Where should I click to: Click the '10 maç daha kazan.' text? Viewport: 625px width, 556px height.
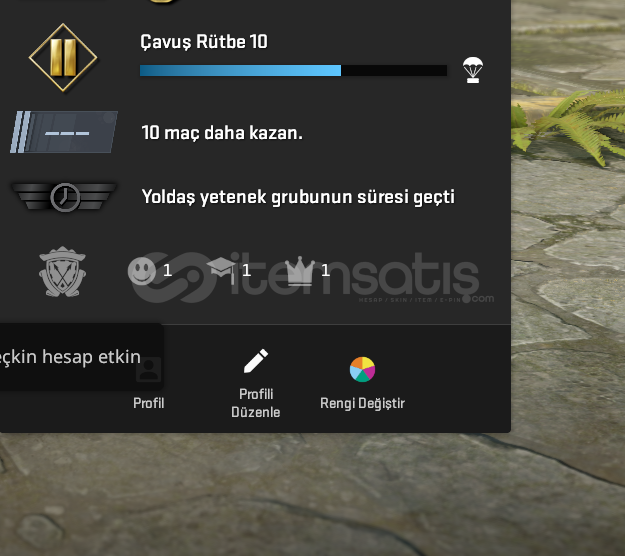point(222,133)
